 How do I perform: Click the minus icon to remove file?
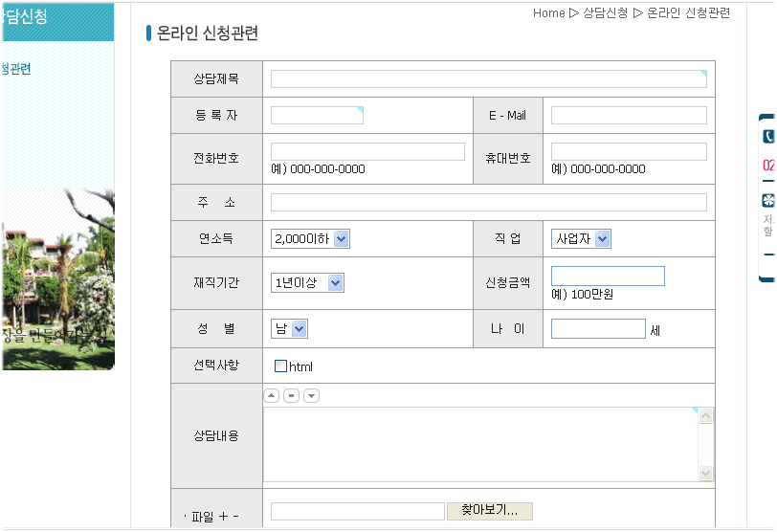pyautogui.click(x=235, y=517)
